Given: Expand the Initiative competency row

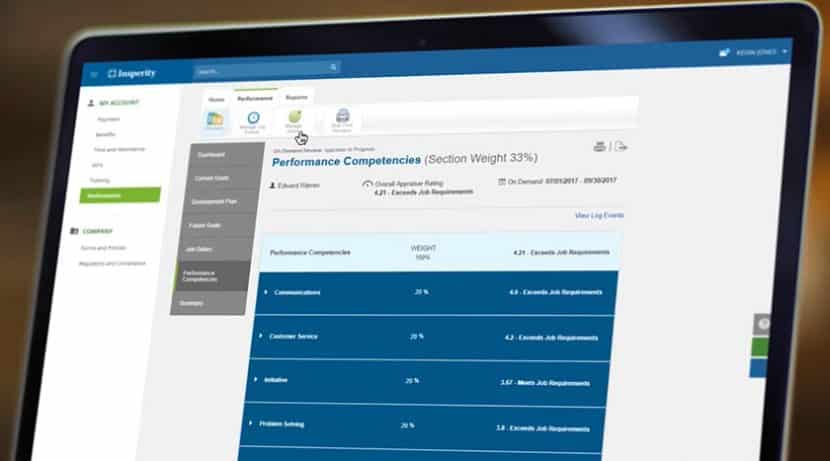Looking at the screenshot, I should pos(256,380).
